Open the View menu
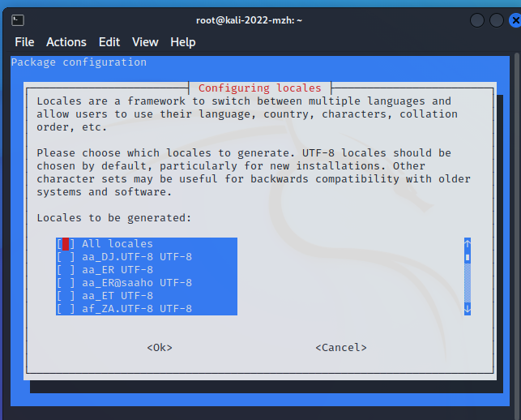 click(x=145, y=42)
